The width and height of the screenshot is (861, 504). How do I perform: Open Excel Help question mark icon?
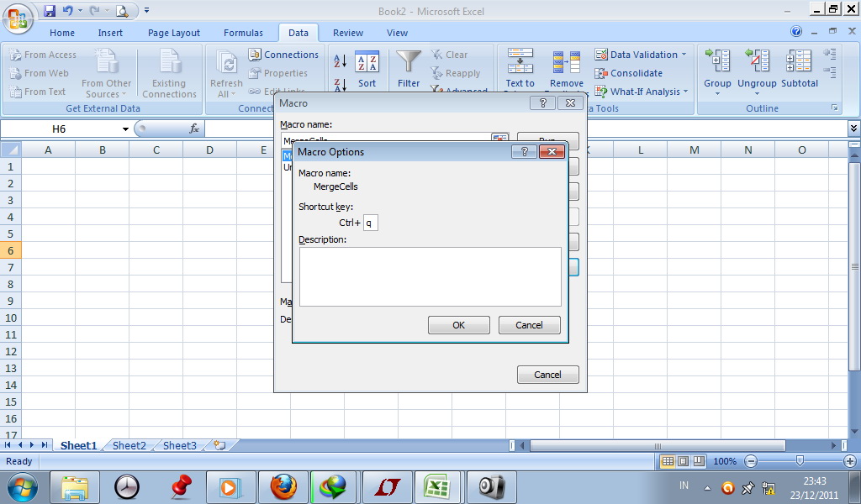pyautogui.click(x=796, y=32)
